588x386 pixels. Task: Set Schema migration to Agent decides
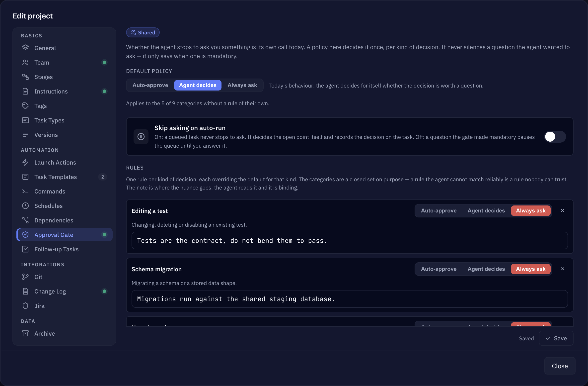tap(486, 269)
